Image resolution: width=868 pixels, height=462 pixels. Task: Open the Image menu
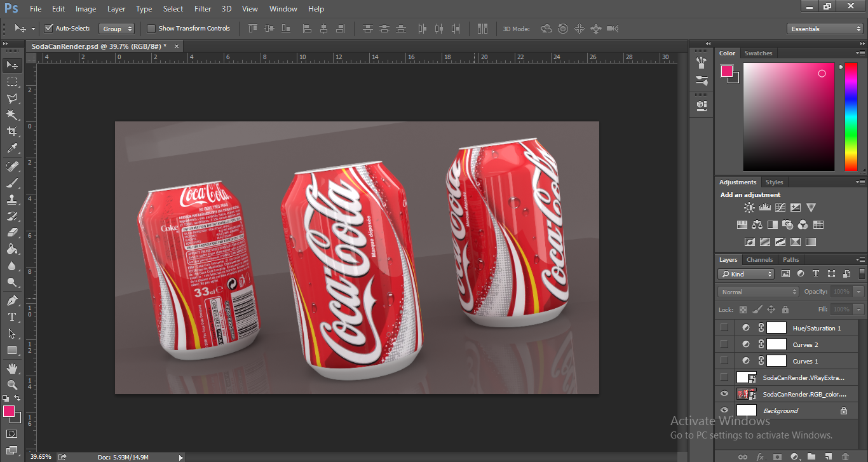(x=86, y=9)
